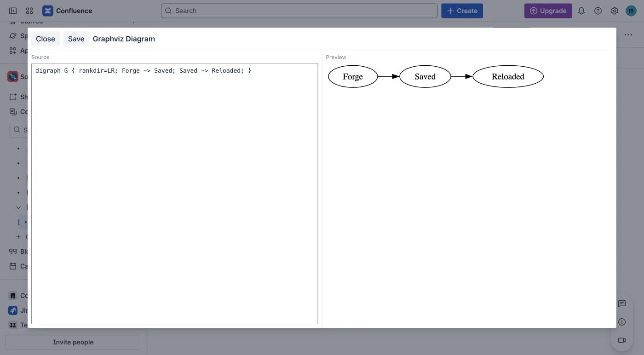Open the calendar icon in the sidebar
This screenshot has height=355, width=644.
[x=13, y=266]
